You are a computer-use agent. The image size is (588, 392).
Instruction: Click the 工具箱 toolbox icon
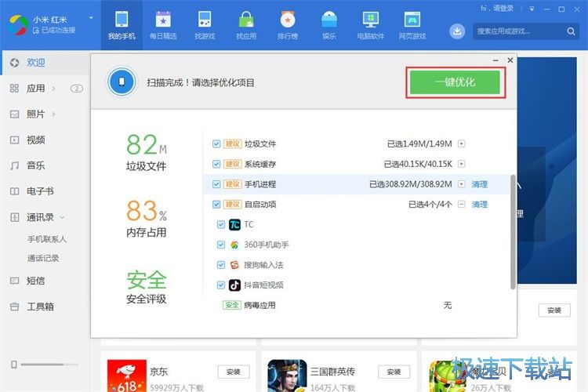click(14, 307)
